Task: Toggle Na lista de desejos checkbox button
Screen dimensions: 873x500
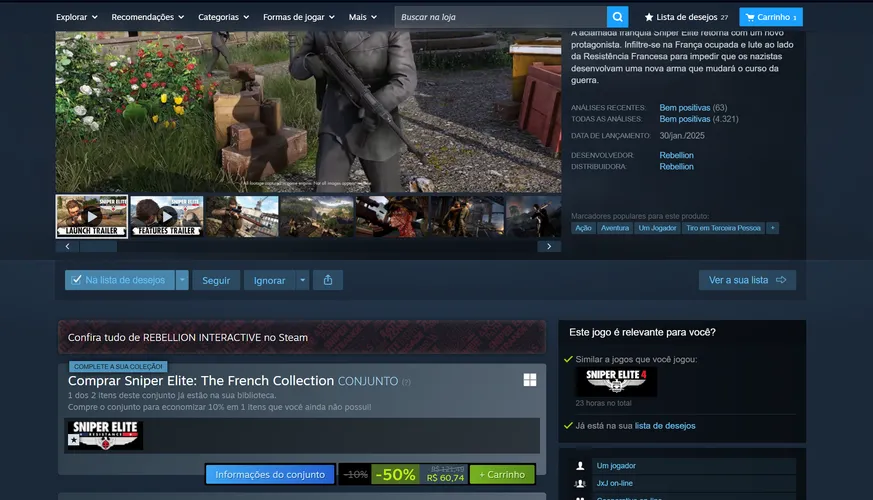Action: (120, 280)
